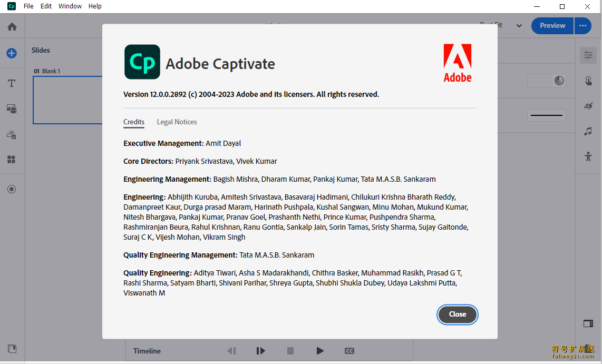Image resolution: width=602 pixels, height=364 pixels.
Task: Toggle closed captions with the CC button
Action: tap(349, 350)
